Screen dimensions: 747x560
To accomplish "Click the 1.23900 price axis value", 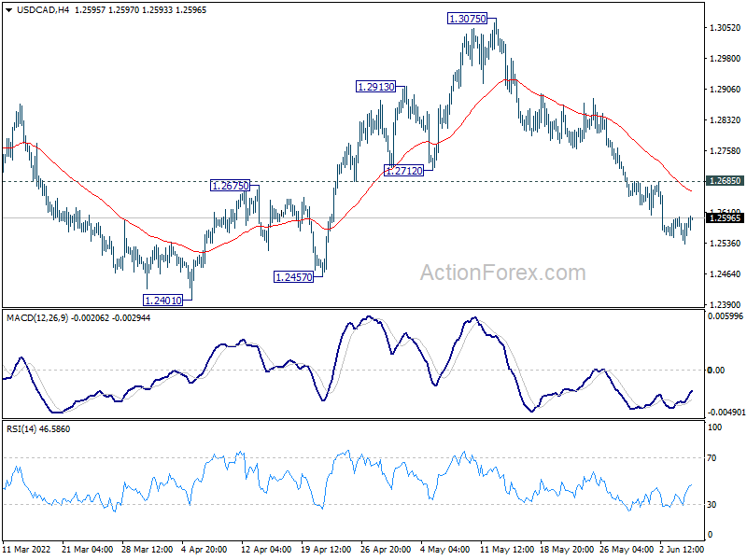I will (726, 305).
